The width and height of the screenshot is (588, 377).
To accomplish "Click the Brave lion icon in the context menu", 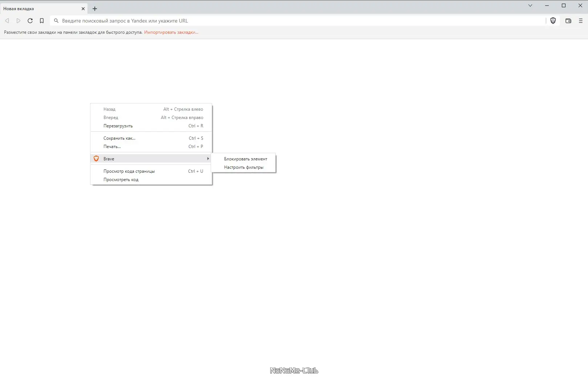I will tap(96, 159).
